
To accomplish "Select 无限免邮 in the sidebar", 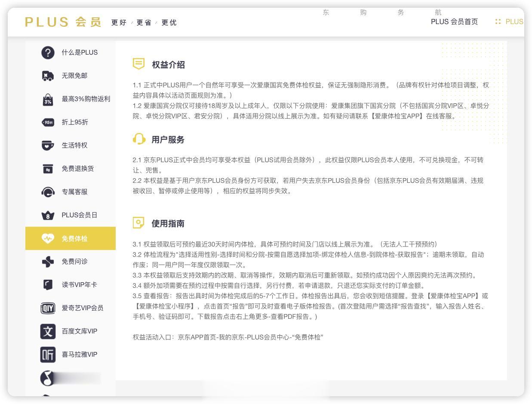I will 71,76.
